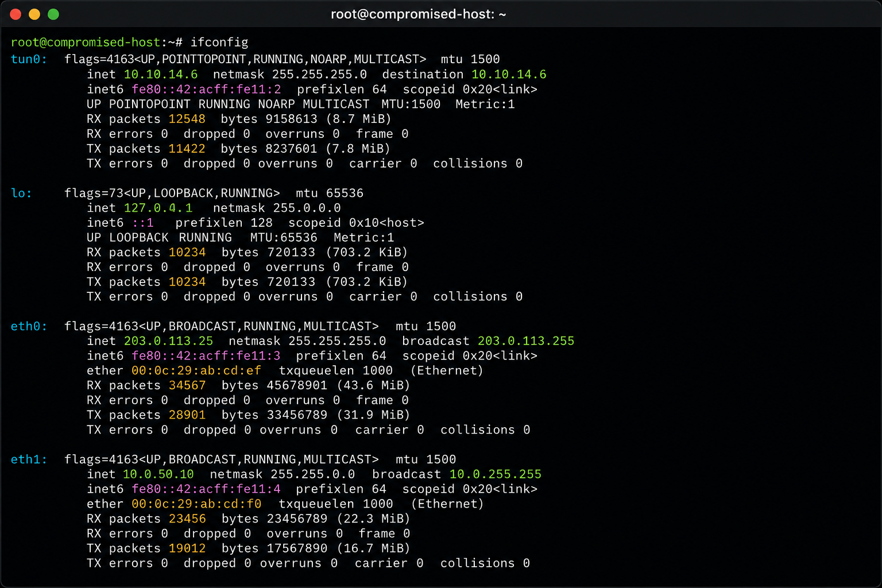The height and width of the screenshot is (588, 882).
Task: Click eth1 RX packets count 23456
Action: 187,519
